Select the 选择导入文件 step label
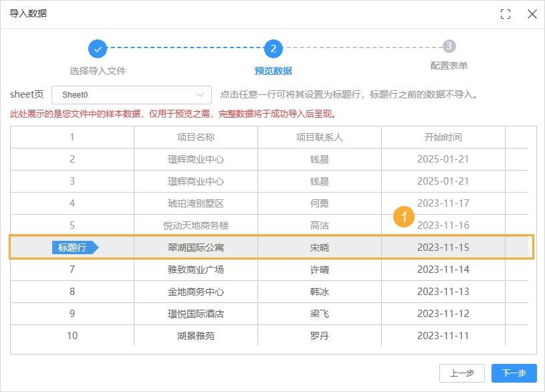Image resolution: width=545 pixels, height=392 pixels. (x=99, y=70)
